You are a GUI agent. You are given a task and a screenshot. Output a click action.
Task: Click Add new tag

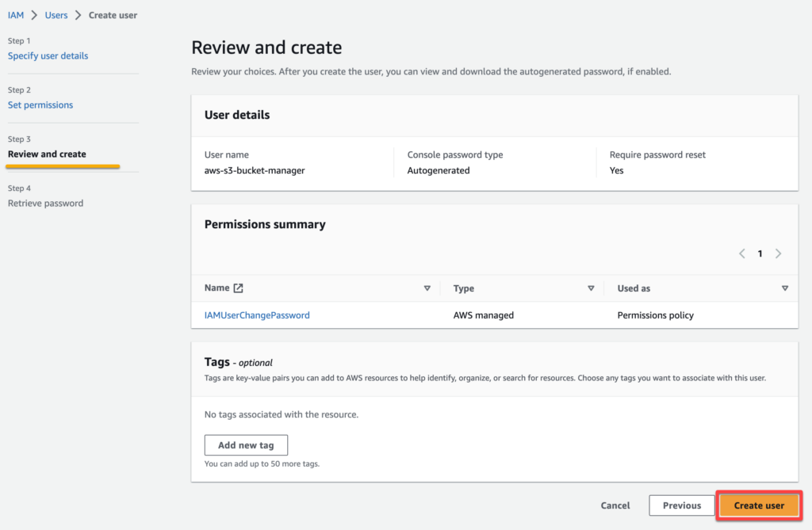coord(246,444)
